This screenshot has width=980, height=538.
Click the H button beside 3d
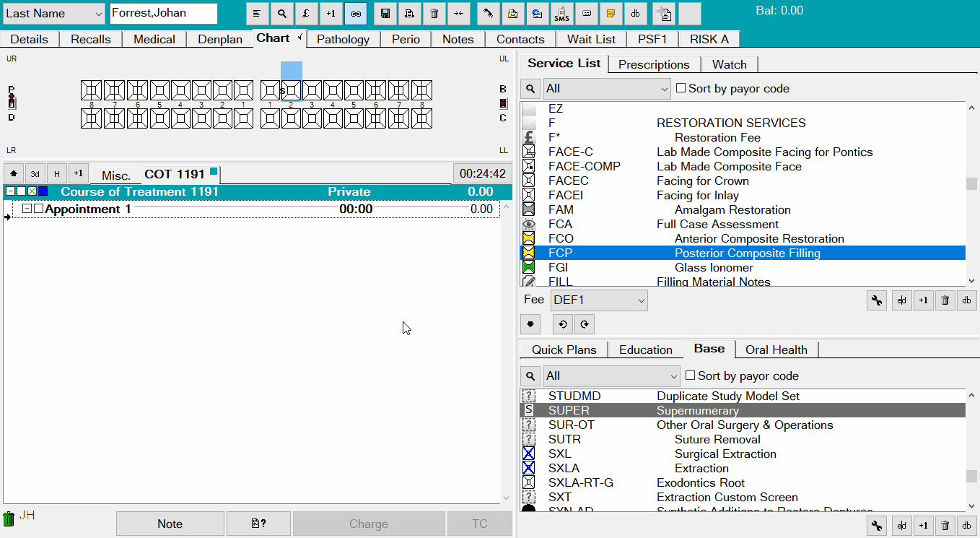(57, 174)
